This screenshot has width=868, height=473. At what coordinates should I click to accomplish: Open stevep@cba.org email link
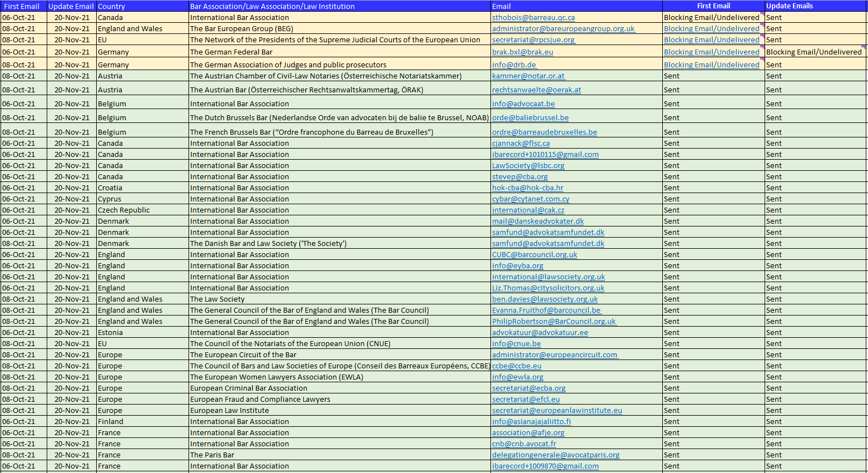click(520, 177)
